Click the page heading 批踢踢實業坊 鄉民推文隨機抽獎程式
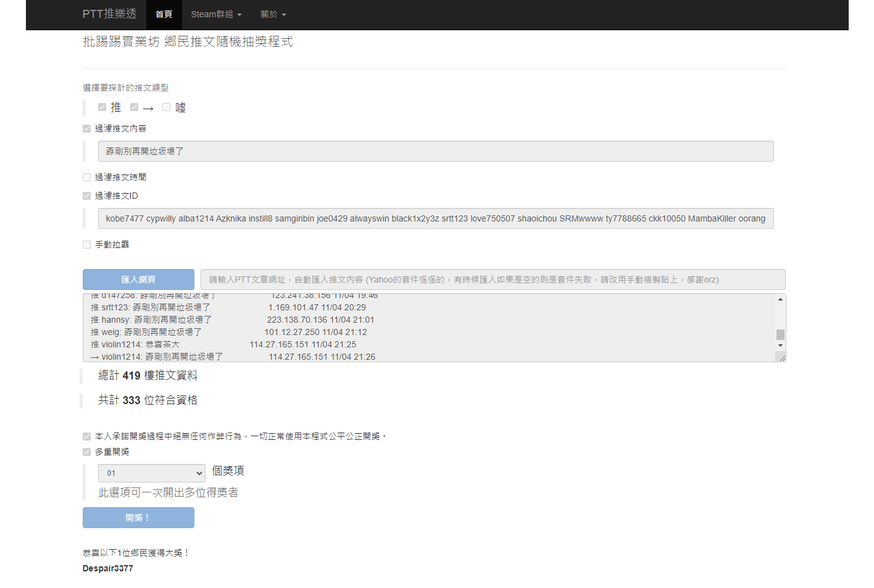Image resolution: width=874 pixels, height=588 pixels. pos(188,41)
